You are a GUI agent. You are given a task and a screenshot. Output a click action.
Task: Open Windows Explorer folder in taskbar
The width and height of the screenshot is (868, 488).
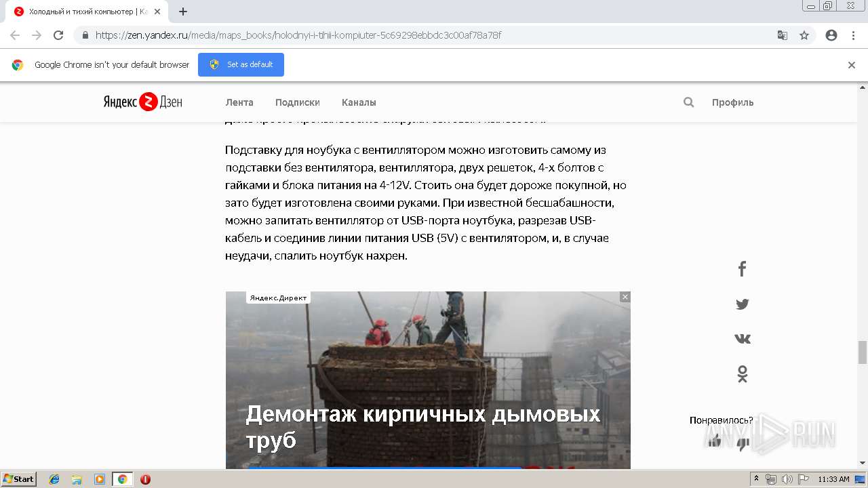(x=77, y=479)
